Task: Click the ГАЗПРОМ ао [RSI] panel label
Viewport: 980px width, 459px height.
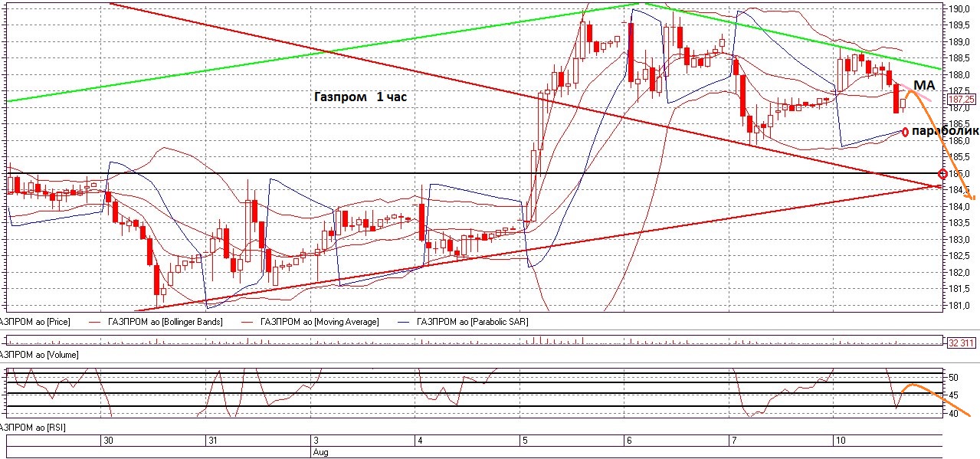Action: point(32,426)
